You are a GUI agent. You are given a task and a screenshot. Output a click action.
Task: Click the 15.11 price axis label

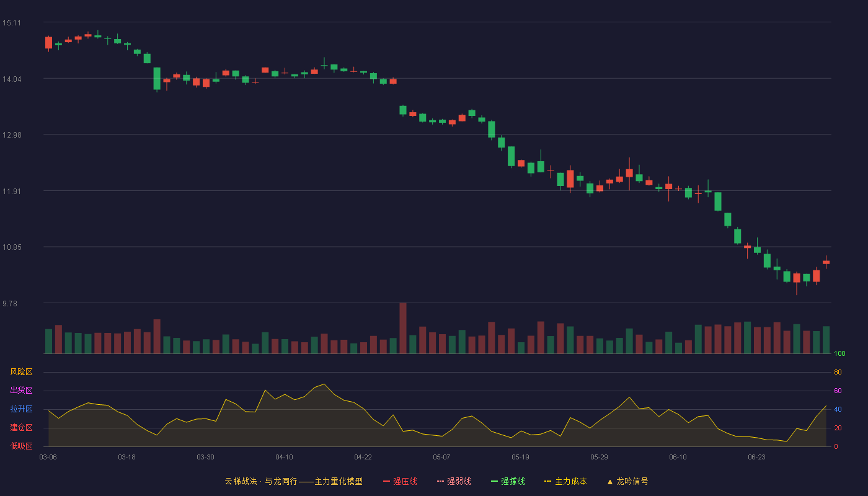click(x=11, y=23)
